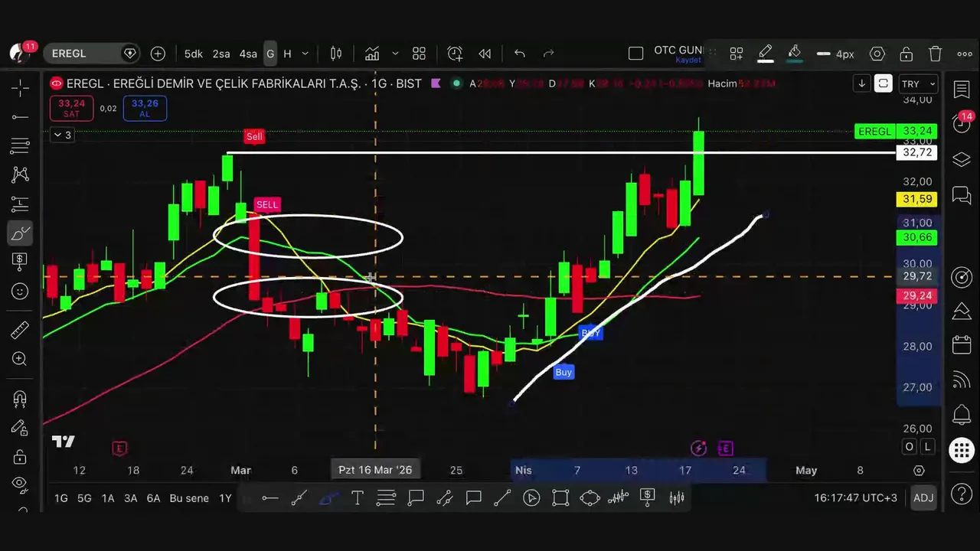Viewport: 980px width, 551px height.
Task: Open the emoji and icons tool
Action: pyautogui.click(x=21, y=292)
